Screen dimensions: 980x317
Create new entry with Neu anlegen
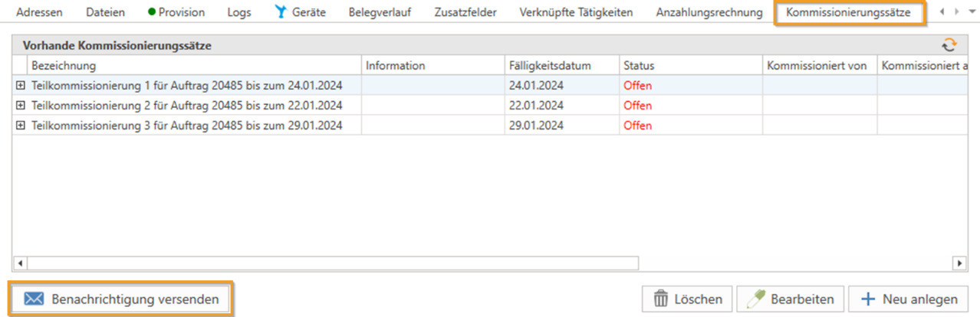(x=909, y=299)
